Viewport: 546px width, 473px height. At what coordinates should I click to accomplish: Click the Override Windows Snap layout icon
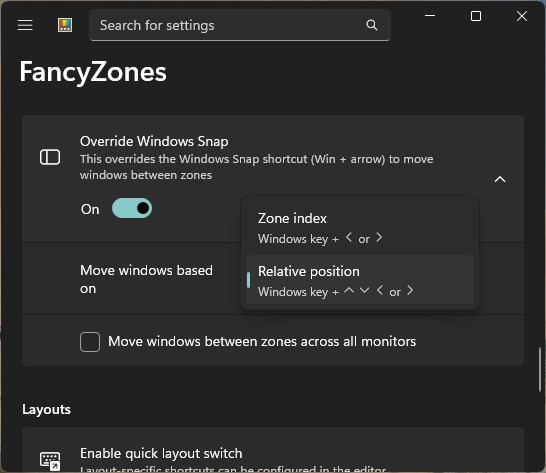pyautogui.click(x=50, y=157)
